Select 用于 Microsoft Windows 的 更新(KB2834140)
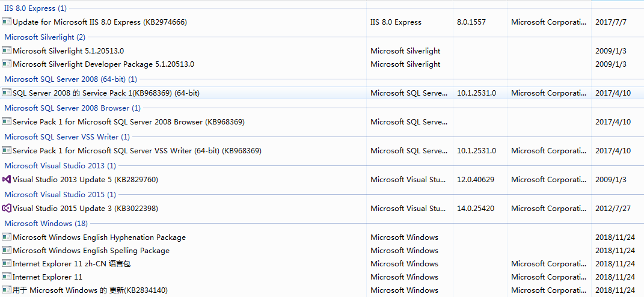This screenshot has height=297, width=644. tap(90, 290)
